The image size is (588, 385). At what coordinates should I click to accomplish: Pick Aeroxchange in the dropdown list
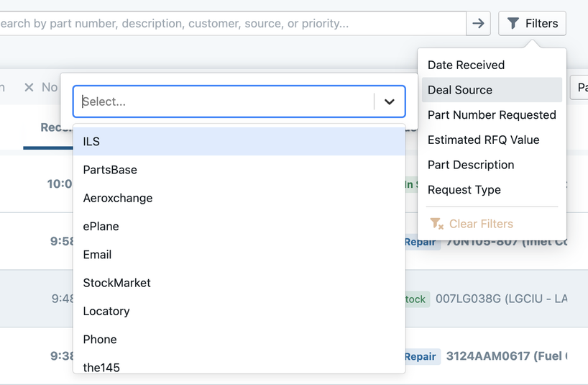coord(118,198)
